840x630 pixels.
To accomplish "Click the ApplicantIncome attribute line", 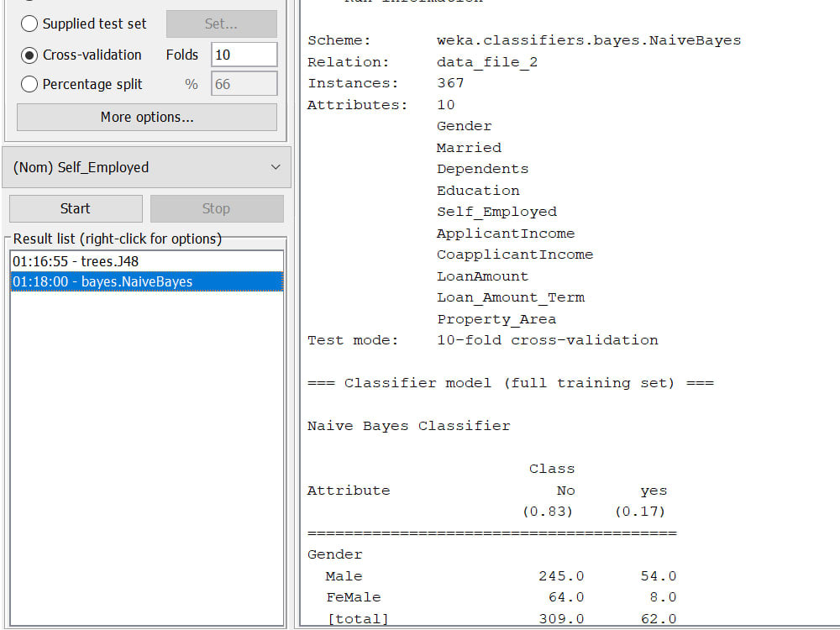I will pyautogui.click(x=506, y=234).
